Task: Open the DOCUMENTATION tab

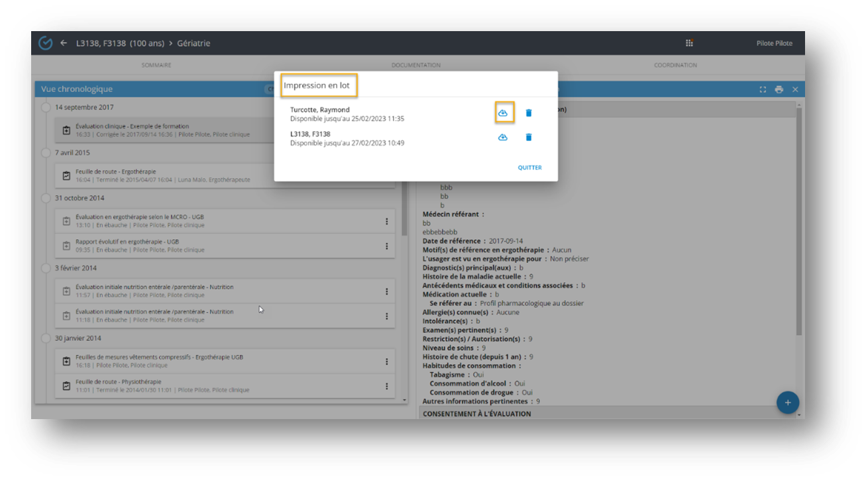Action: click(415, 65)
